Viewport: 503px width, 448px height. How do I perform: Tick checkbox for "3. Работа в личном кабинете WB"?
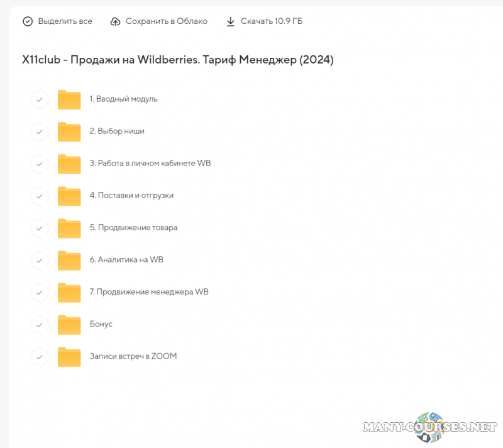point(39,164)
